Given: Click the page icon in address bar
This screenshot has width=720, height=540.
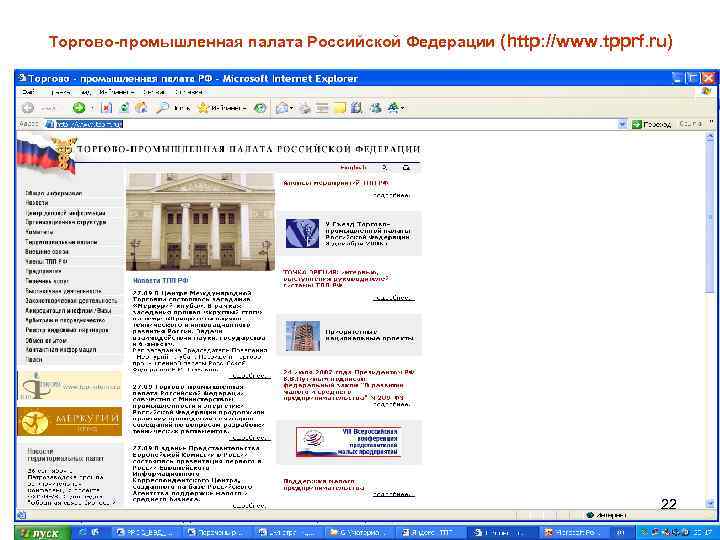Looking at the screenshot, I should (50, 124).
